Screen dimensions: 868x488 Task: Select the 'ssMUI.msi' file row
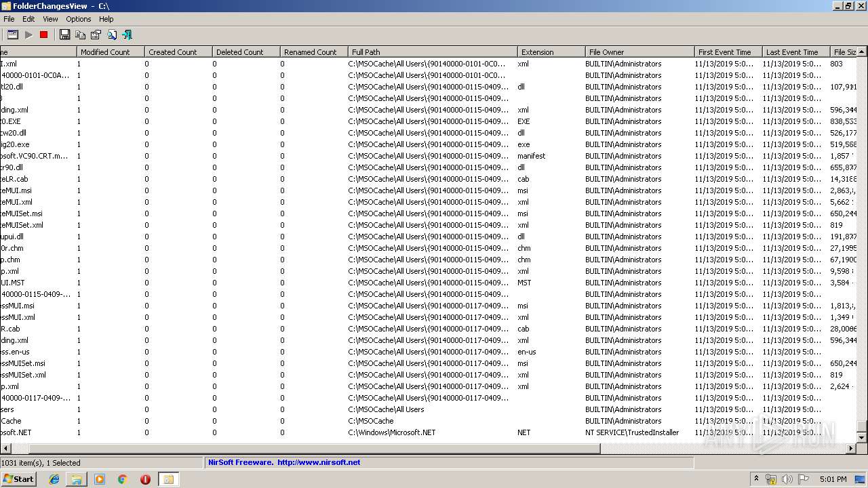click(x=429, y=306)
